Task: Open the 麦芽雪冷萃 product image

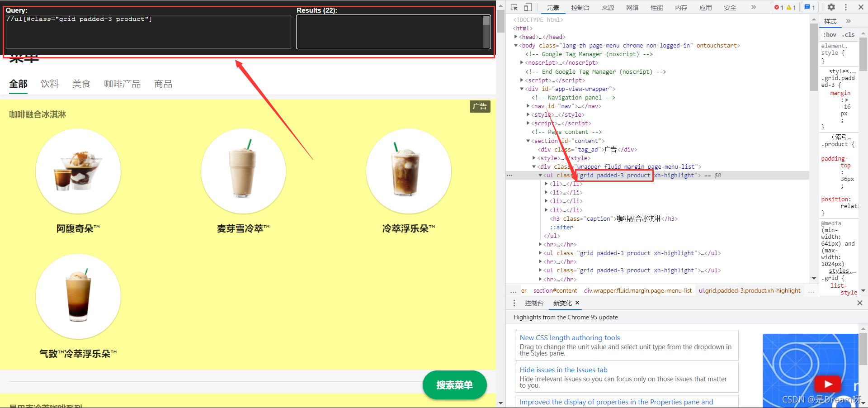Action: pyautogui.click(x=243, y=171)
